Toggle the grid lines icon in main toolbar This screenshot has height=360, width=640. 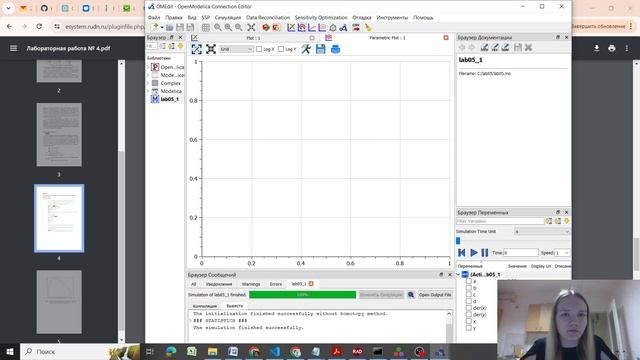tap(205, 27)
